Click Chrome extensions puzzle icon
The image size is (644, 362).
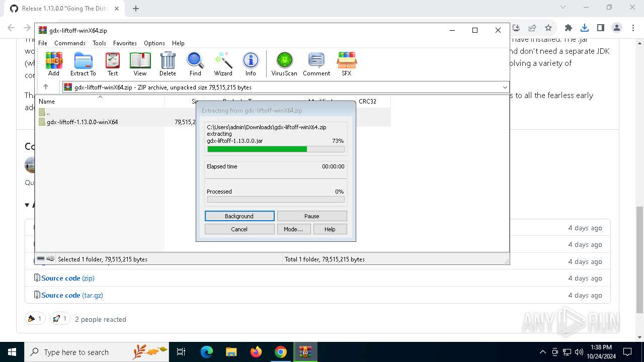pyautogui.click(x=569, y=28)
